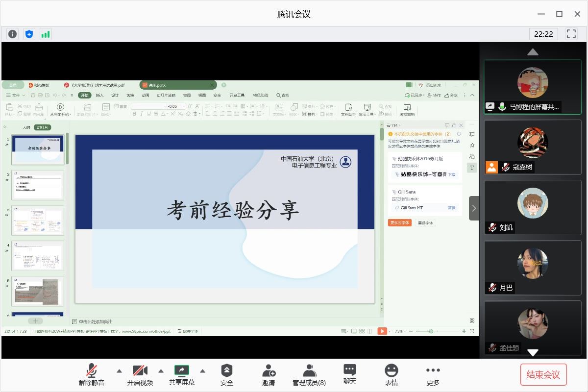The height and width of the screenshot is (392, 588).
Task: Open Manage Members (管理成员) panel
Action: (309, 375)
